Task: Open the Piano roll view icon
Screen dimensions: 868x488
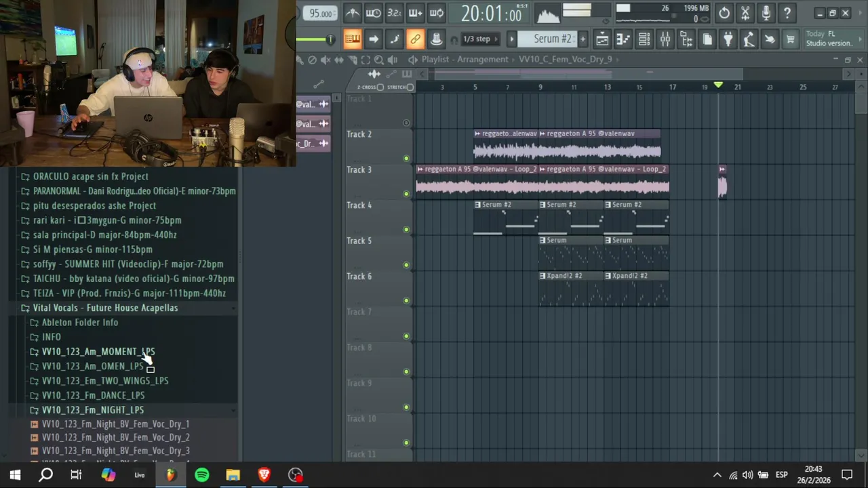Action: pos(623,39)
